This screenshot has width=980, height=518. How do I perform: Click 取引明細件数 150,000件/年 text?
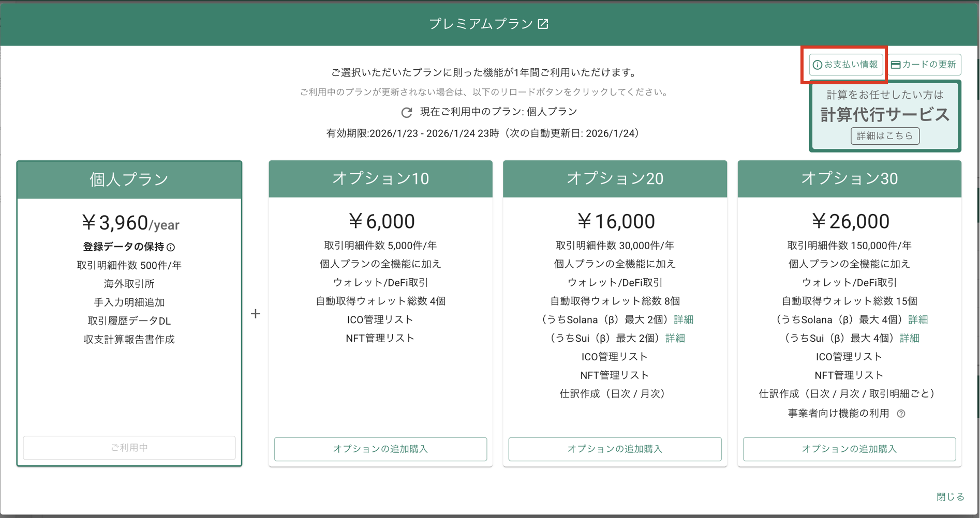(x=849, y=246)
